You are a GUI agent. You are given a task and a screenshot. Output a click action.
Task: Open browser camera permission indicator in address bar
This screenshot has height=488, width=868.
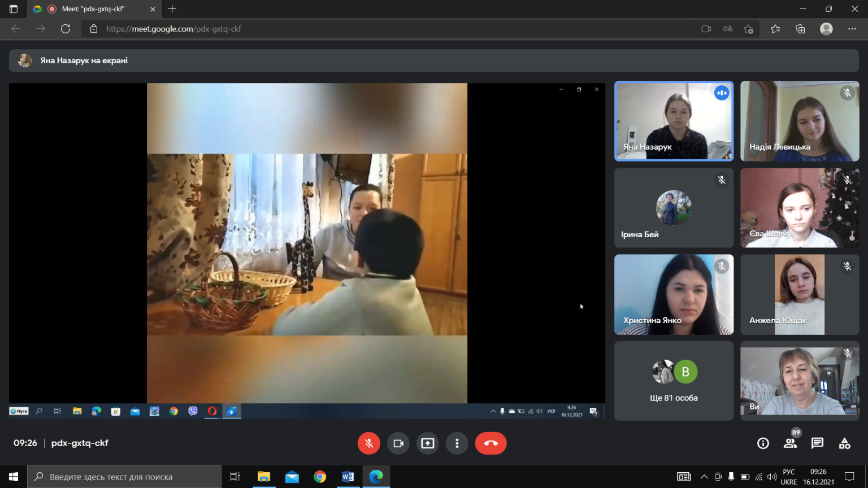pyautogui.click(x=706, y=29)
